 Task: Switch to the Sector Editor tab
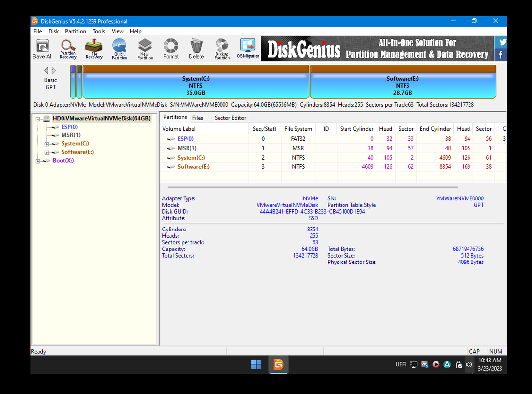tap(230, 118)
